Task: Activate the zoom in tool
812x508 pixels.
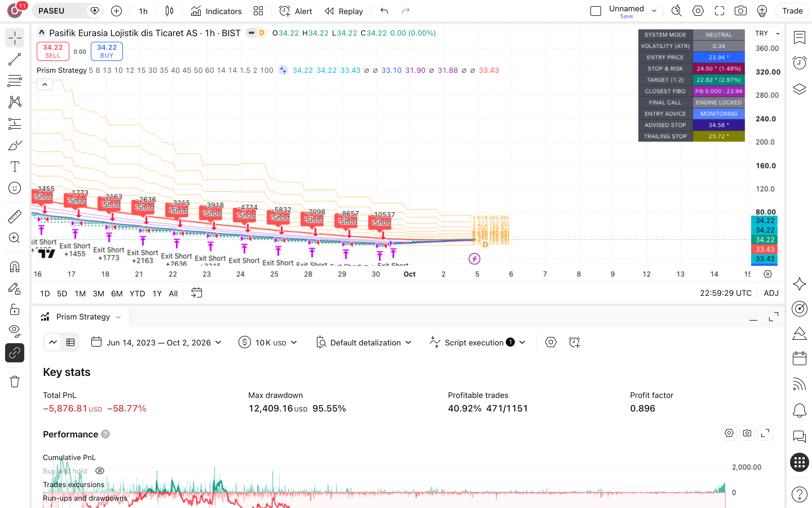Action: tap(14, 238)
